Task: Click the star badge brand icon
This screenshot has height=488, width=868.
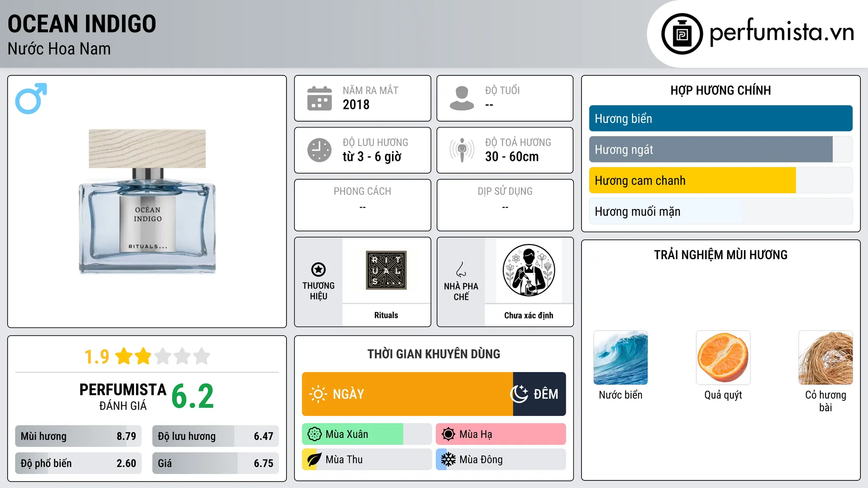Action: (x=318, y=269)
